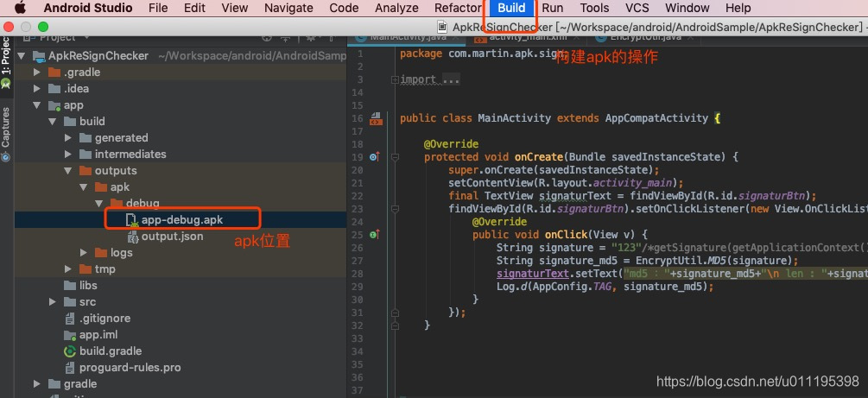Viewport: 868px width, 398px height.
Task: Open the Code menu
Action: pyautogui.click(x=345, y=8)
